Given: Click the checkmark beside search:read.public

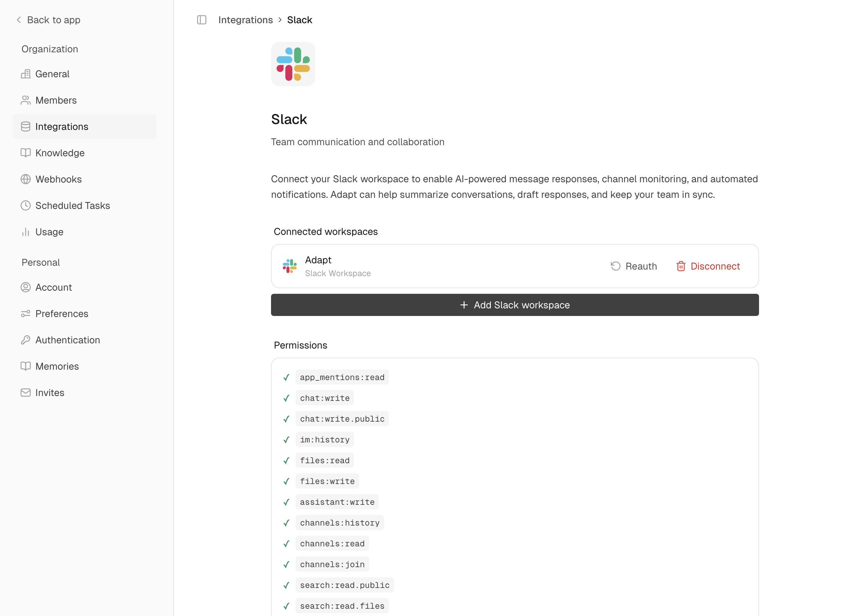Looking at the screenshot, I should (x=286, y=585).
